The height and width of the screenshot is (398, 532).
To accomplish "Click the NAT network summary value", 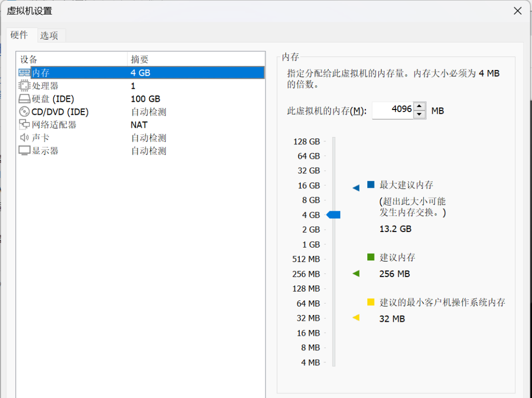I will point(139,125).
